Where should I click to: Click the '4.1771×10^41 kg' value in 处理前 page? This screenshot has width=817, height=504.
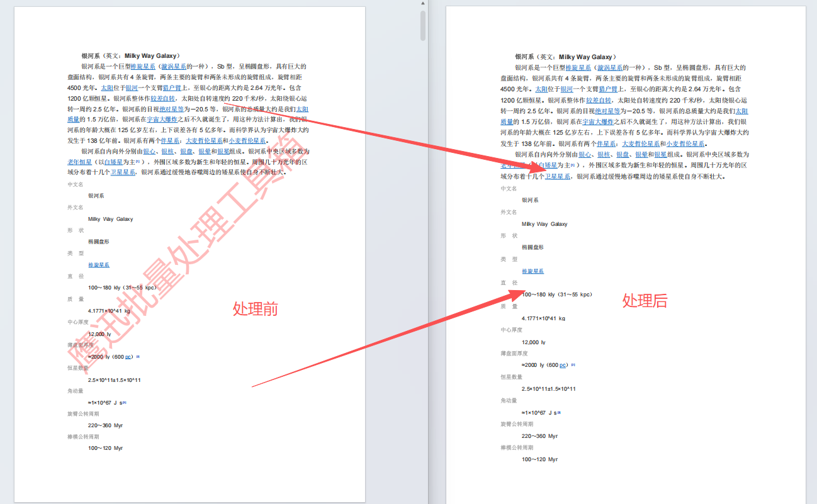click(x=109, y=311)
